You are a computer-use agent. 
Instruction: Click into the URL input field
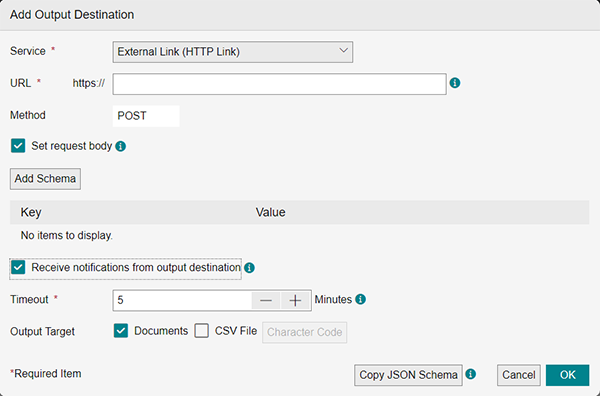tap(279, 84)
